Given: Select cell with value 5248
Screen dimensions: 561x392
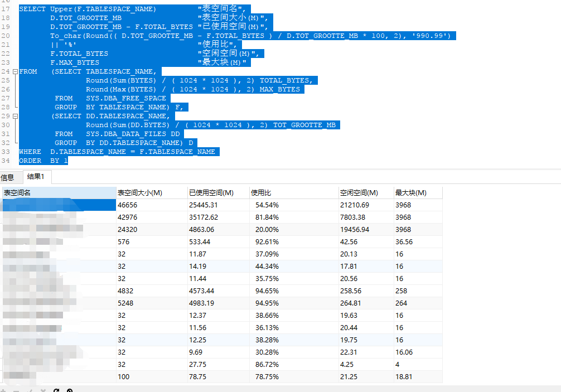Looking at the screenshot, I should (152, 303).
